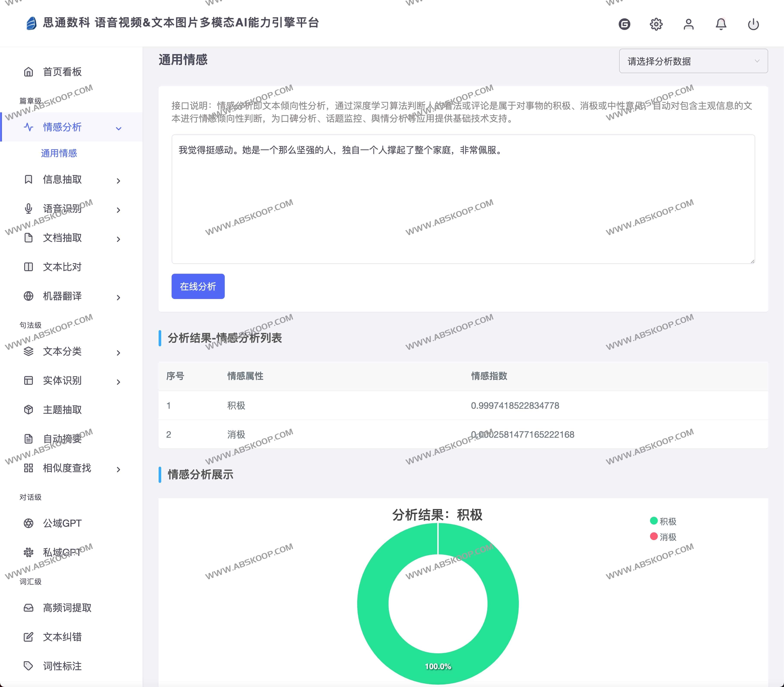Expand the 信息抽取 menu section
The height and width of the screenshot is (687, 784).
[x=118, y=180]
